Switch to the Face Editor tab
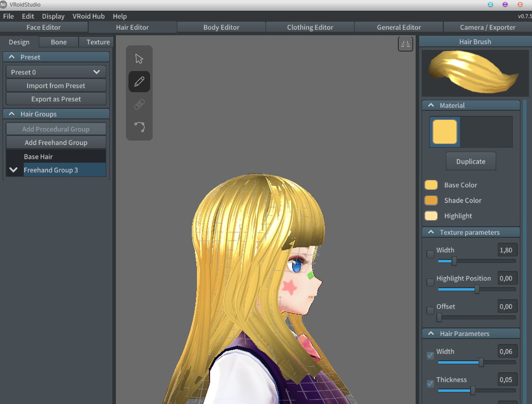This screenshot has width=532, height=404. [44, 28]
